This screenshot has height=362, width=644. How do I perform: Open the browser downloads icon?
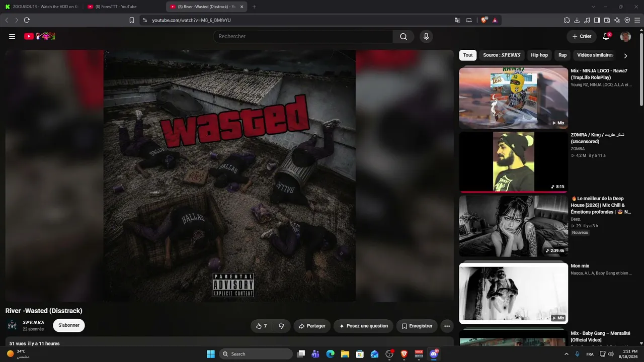point(577,20)
